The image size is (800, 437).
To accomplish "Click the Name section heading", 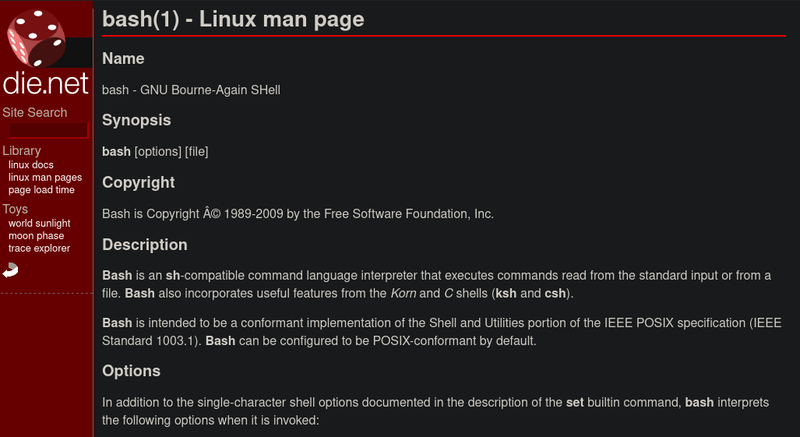I will click(123, 59).
